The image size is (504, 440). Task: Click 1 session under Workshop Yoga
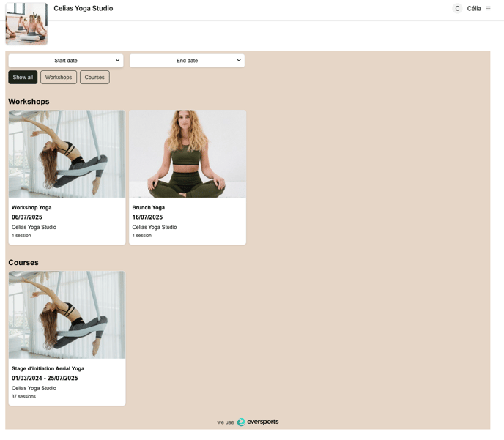click(x=21, y=236)
